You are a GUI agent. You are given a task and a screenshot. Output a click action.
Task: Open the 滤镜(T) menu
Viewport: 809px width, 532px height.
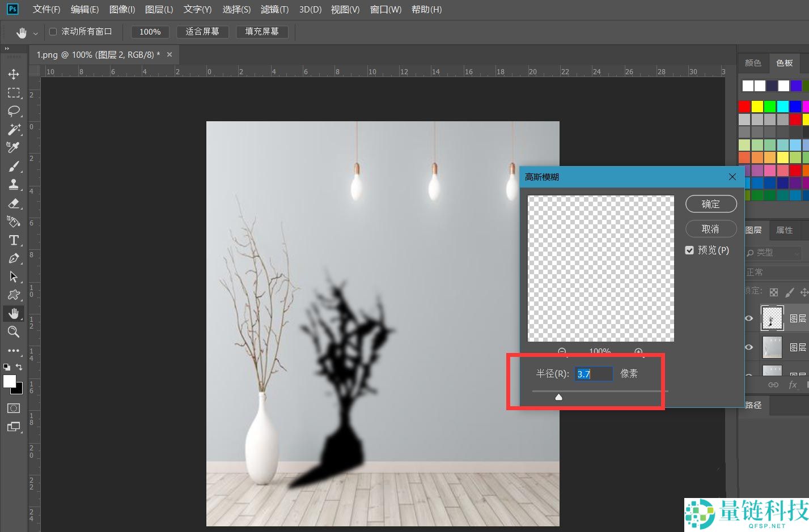tap(274, 10)
